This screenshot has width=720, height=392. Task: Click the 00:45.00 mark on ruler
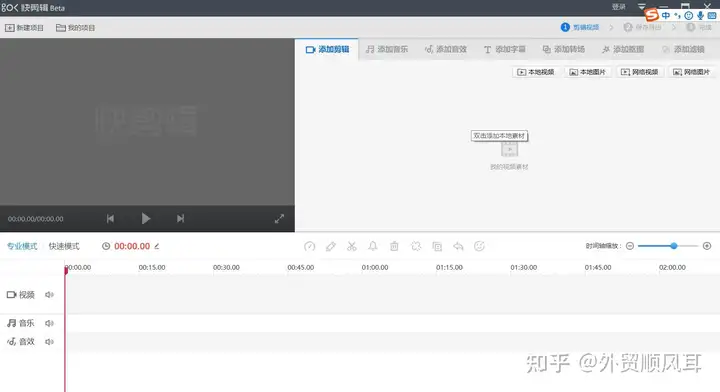pos(301,268)
